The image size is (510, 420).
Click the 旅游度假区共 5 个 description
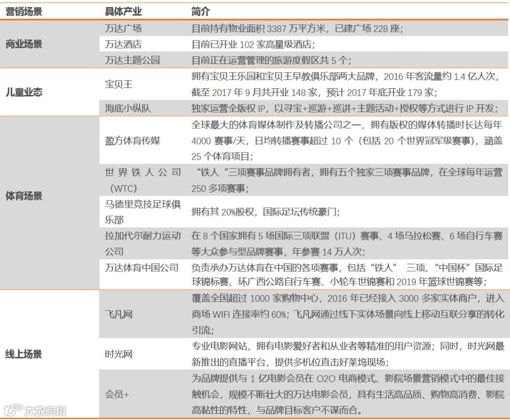pos(271,60)
